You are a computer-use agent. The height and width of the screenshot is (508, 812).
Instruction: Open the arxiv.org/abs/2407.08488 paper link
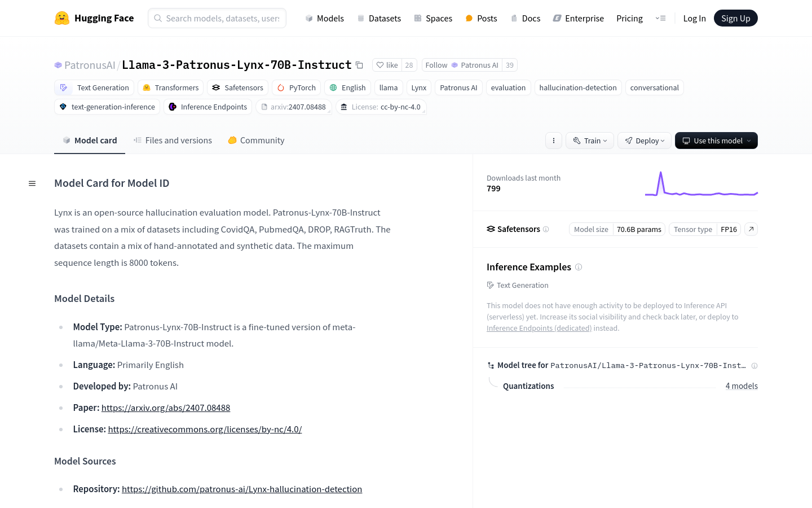click(166, 408)
